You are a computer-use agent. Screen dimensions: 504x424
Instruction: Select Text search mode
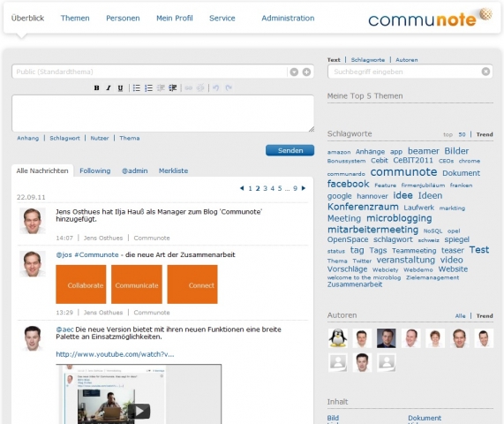click(x=334, y=60)
